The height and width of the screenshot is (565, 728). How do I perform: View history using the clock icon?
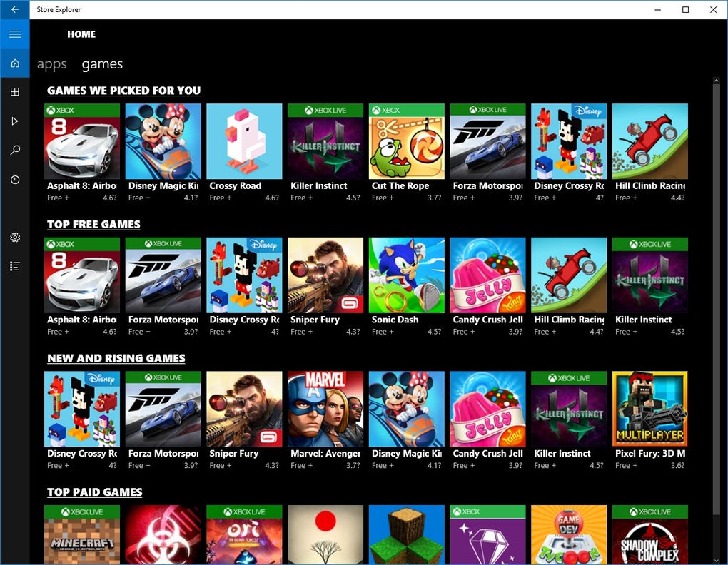[14, 180]
